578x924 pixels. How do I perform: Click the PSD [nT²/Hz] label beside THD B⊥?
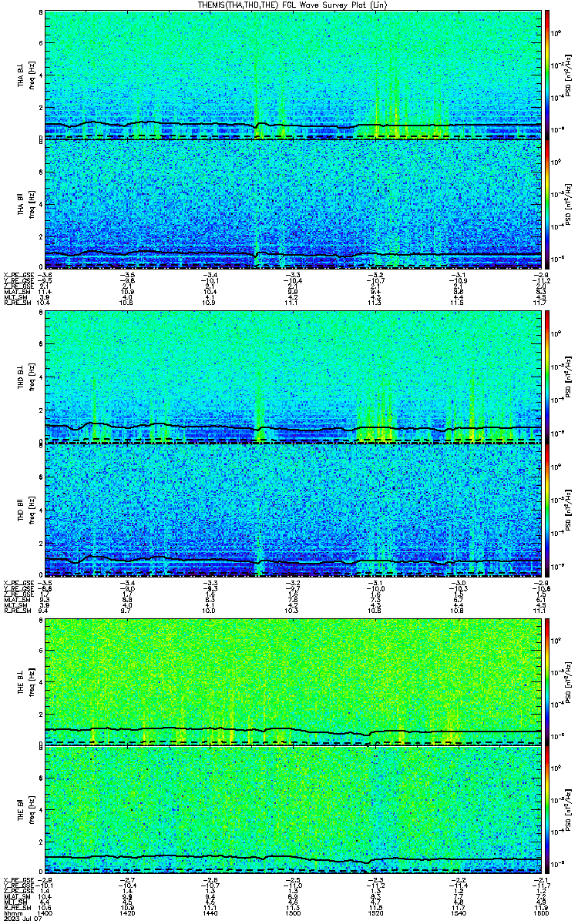click(569, 378)
